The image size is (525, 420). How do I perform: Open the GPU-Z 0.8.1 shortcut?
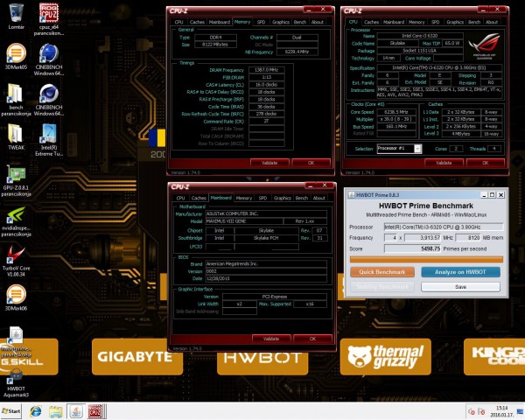[x=16, y=180]
